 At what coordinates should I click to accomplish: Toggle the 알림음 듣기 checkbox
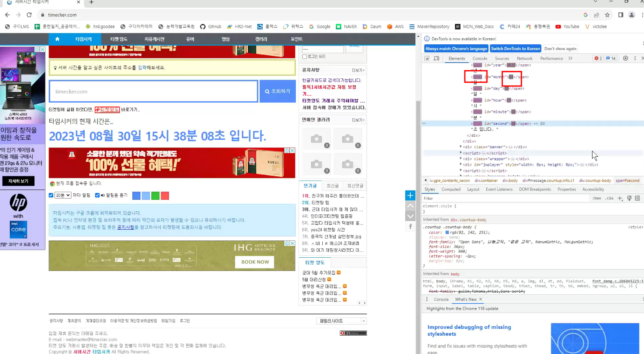click(x=97, y=195)
